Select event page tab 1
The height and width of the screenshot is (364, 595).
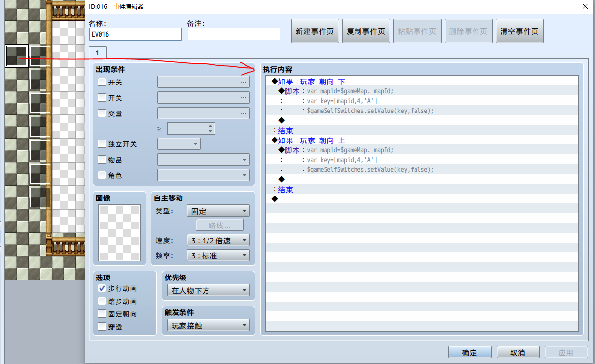[x=98, y=53]
